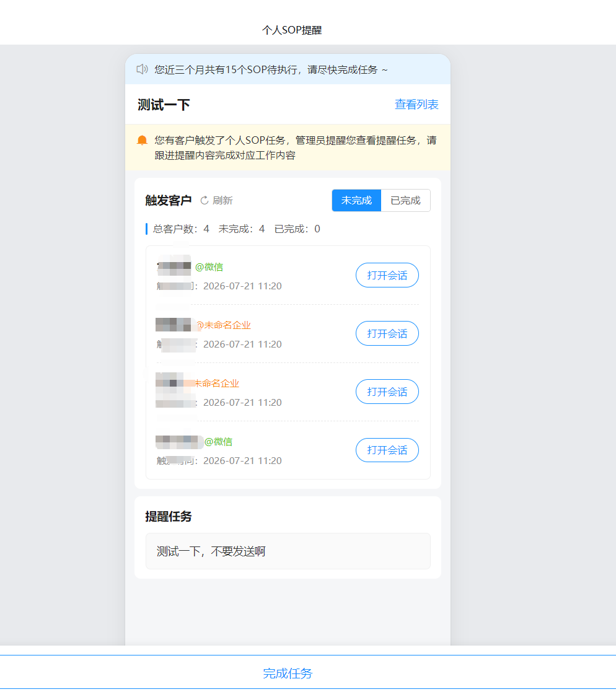616x697 pixels.
Task: Click the 个人SOP提醒 page title
Action: click(292, 30)
